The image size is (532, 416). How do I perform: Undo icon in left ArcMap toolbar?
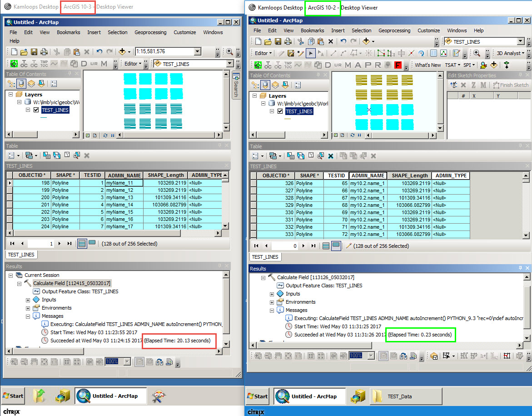(x=99, y=52)
